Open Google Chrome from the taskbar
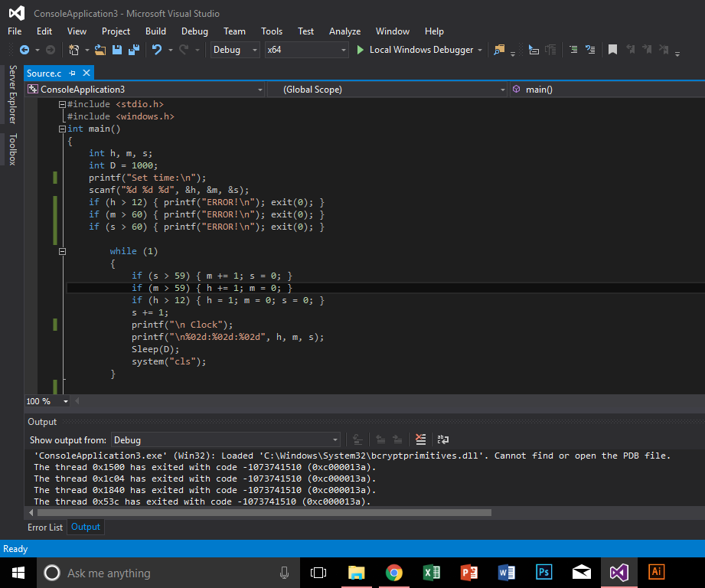Image resolution: width=705 pixels, height=588 pixels. point(393,572)
